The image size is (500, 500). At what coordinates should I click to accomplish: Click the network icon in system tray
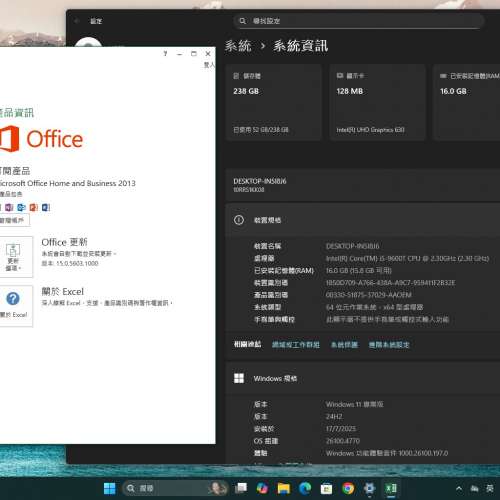(475, 489)
